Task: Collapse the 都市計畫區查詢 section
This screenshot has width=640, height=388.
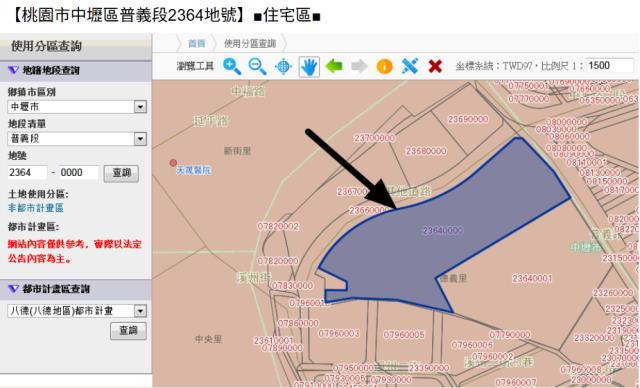Action: pos(13,289)
